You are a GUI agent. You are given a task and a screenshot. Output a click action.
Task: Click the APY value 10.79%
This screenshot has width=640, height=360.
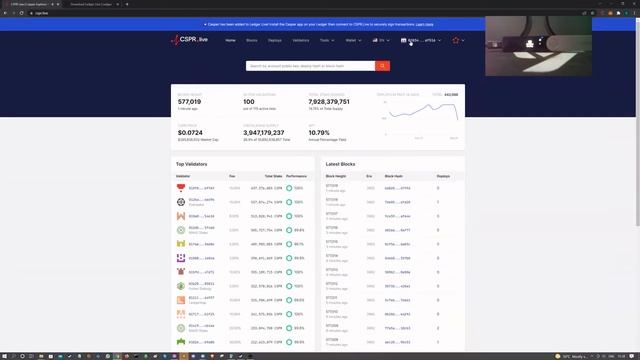pos(319,133)
